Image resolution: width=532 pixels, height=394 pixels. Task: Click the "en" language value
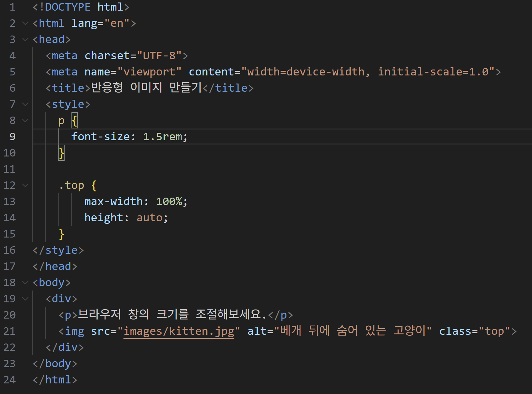tap(117, 23)
